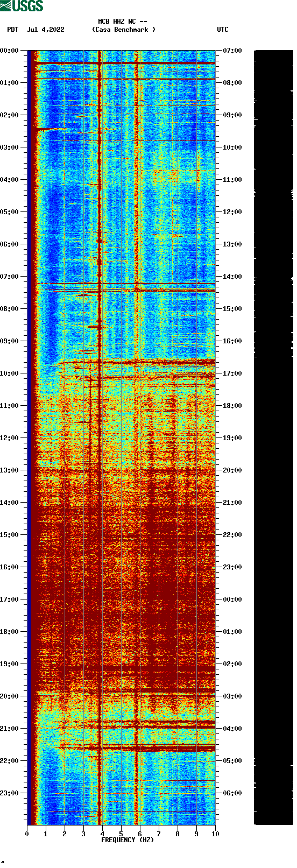Click the 4 Hz frequency axis label

(102, 834)
